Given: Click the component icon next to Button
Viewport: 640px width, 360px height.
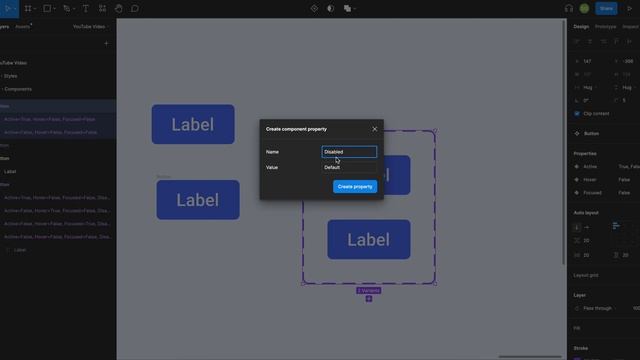Looking at the screenshot, I should (577, 133).
